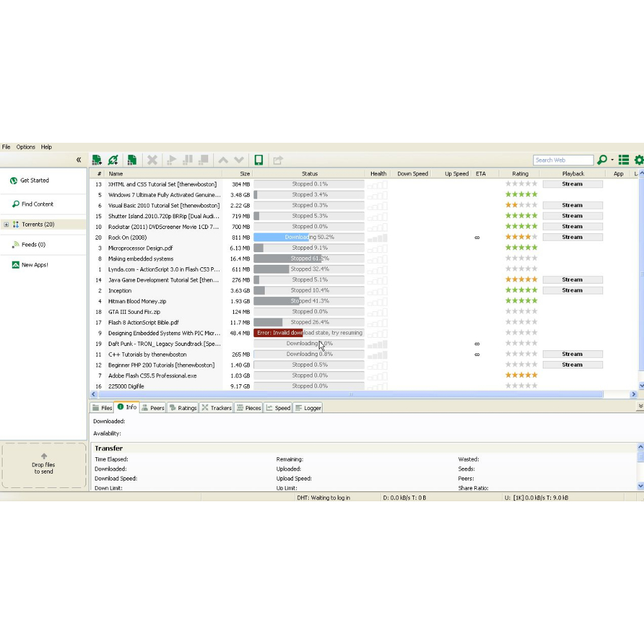Click progress bar of Hitman Blood Money.zip

pos(309,301)
